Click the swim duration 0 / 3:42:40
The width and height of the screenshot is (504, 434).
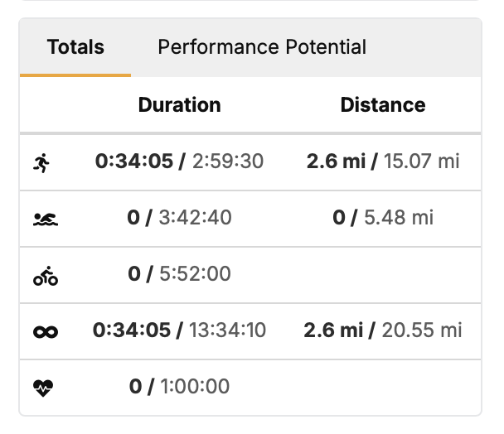[179, 218]
